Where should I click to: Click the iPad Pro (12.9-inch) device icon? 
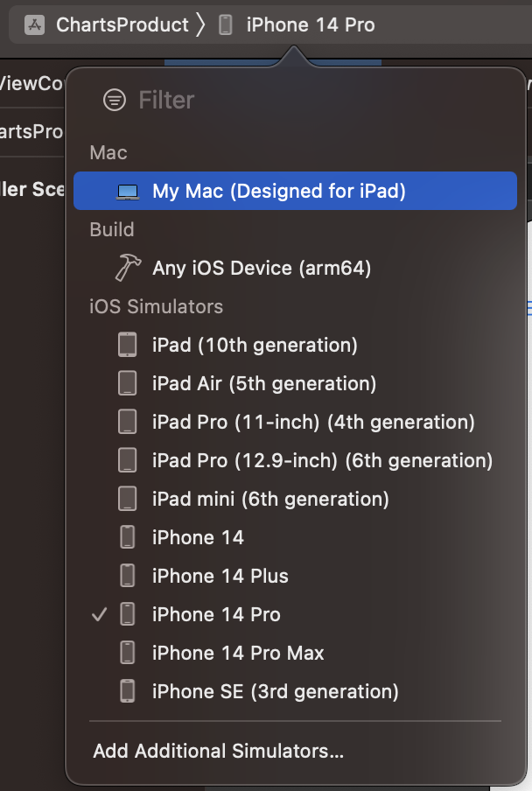point(127,460)
